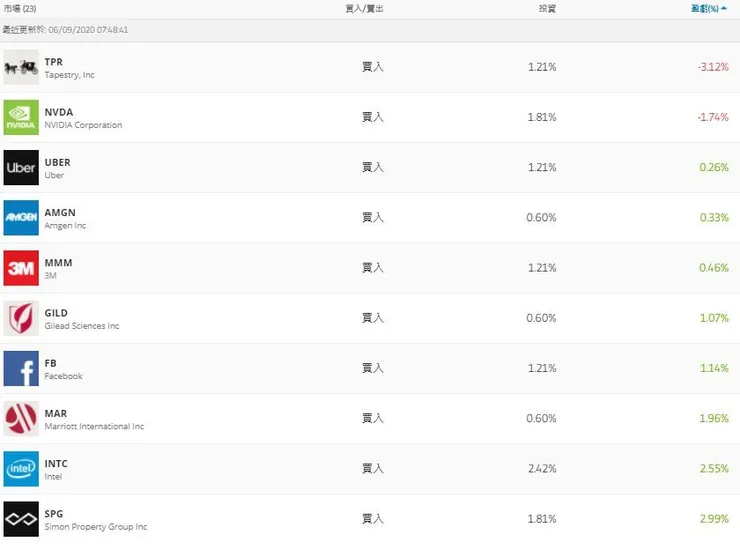Open the blue Intel logo icon

(21, 469)
